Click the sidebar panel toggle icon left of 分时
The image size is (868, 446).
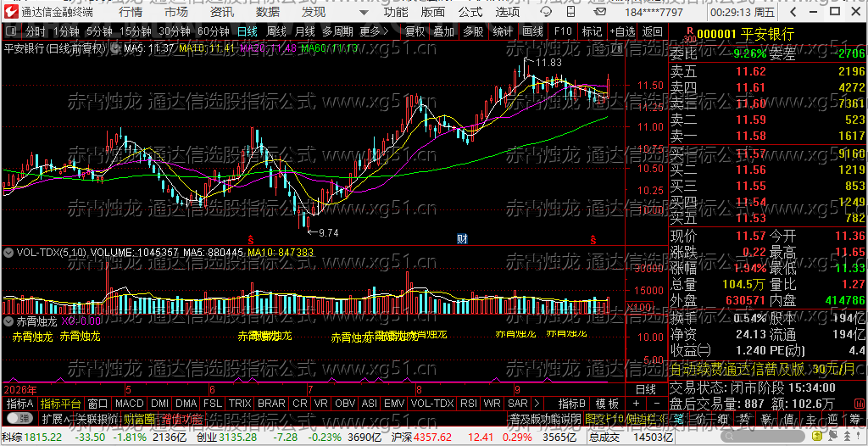tap(11, 31)
